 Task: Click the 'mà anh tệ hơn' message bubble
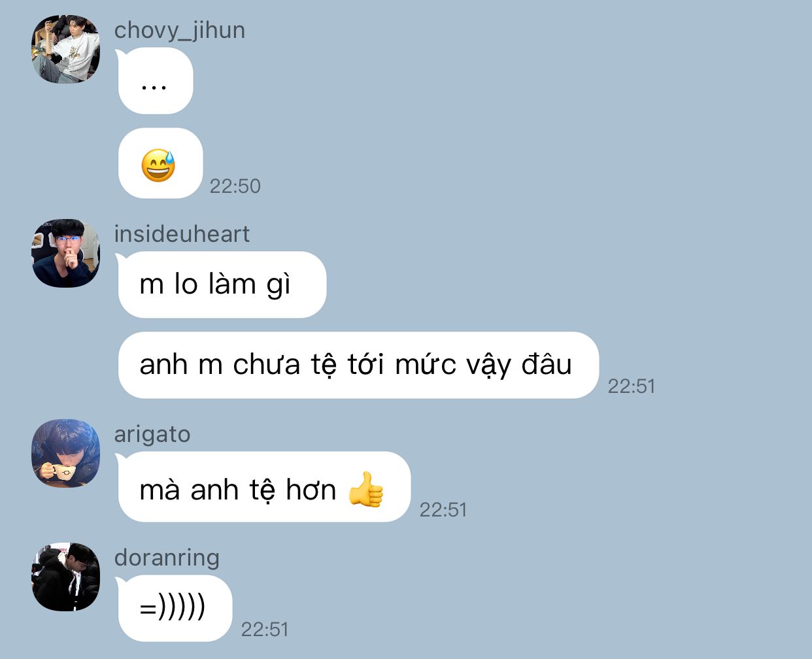coord(264,487)
